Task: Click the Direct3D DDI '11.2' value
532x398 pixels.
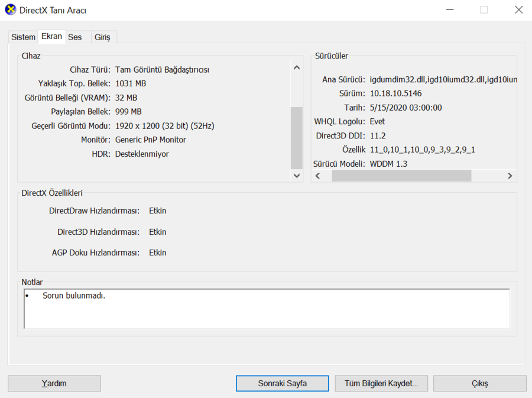Action: click(378, 135)
